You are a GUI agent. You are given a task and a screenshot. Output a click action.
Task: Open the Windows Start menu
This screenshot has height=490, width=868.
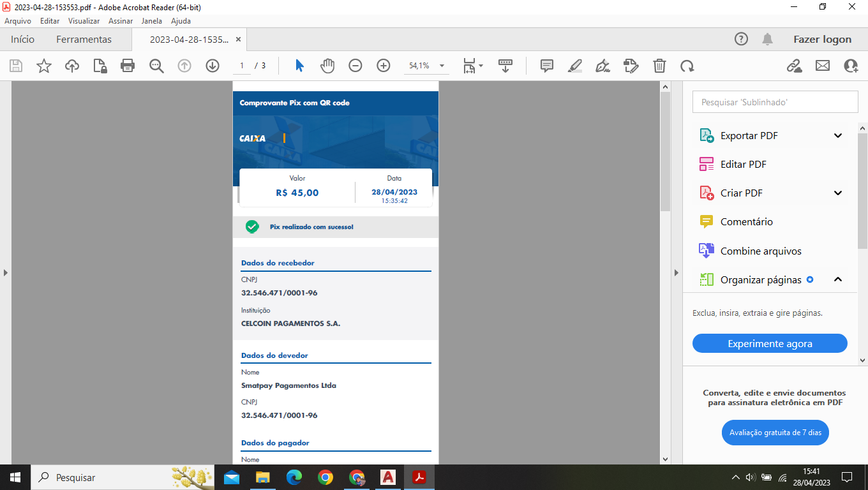[15, 477]
